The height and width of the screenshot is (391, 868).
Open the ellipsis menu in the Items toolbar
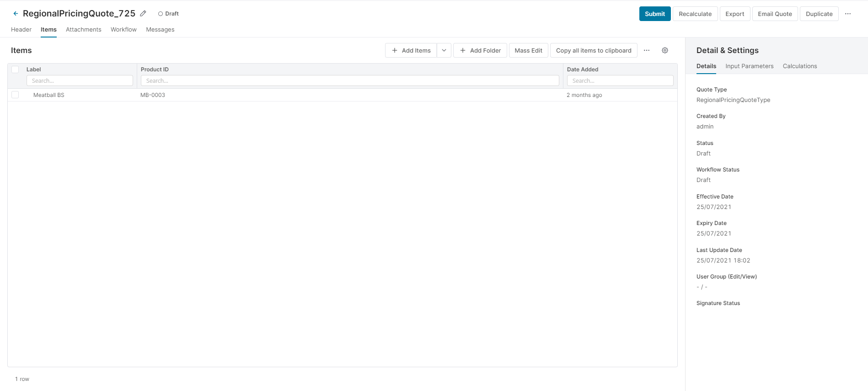click(x=646, y=50)
